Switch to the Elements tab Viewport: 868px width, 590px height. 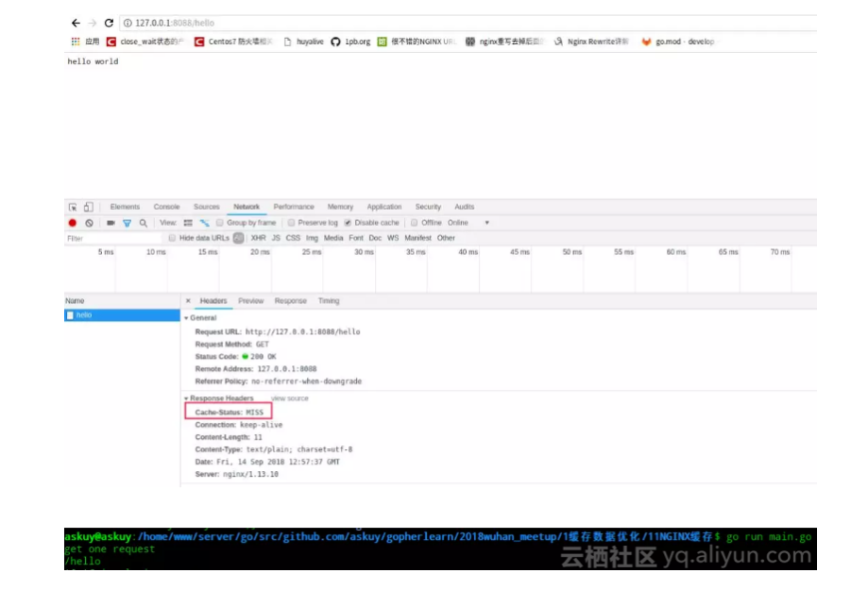click(x=125, y=207)
